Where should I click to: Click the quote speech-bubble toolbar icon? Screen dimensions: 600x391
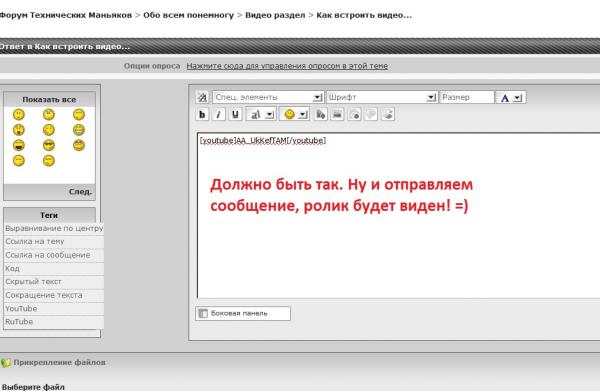click(x=371, y=114)
